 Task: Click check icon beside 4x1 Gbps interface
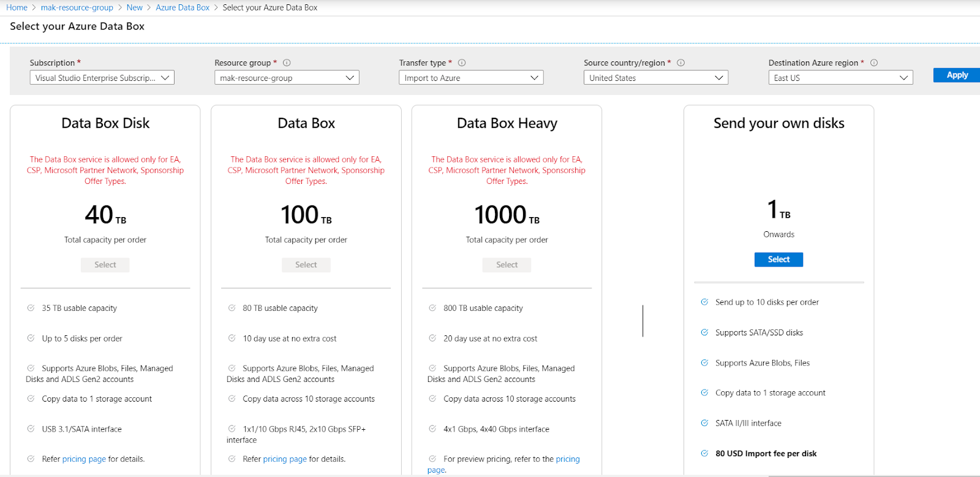point(432,429)
